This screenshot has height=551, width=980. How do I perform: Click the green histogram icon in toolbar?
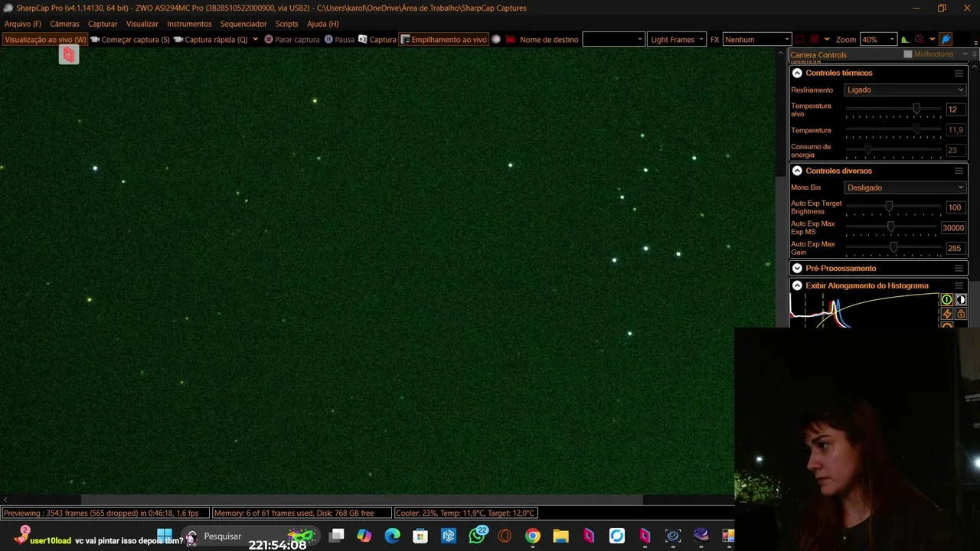[905, 39]
